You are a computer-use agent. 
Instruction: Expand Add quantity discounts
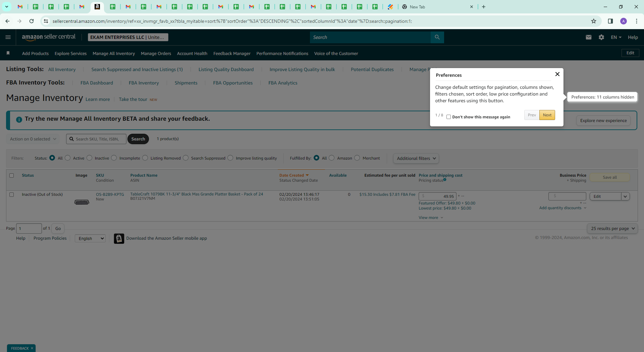tap(562, 208)
